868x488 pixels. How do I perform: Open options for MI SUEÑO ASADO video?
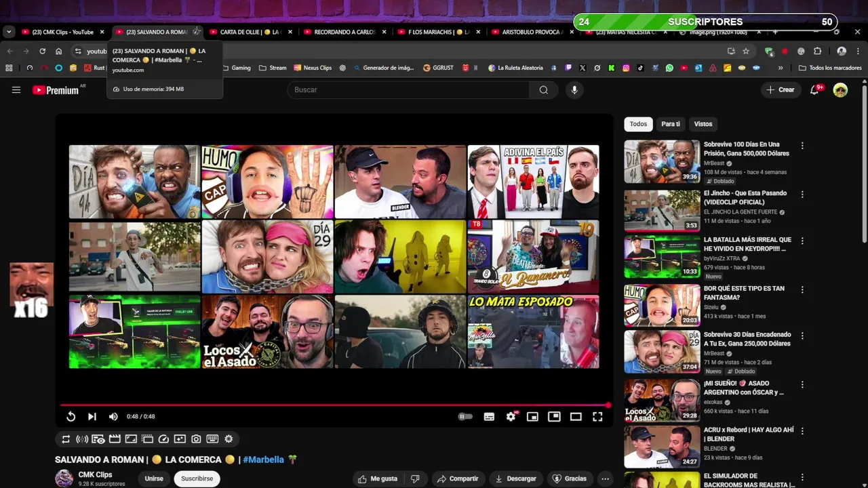click(802, 384)
